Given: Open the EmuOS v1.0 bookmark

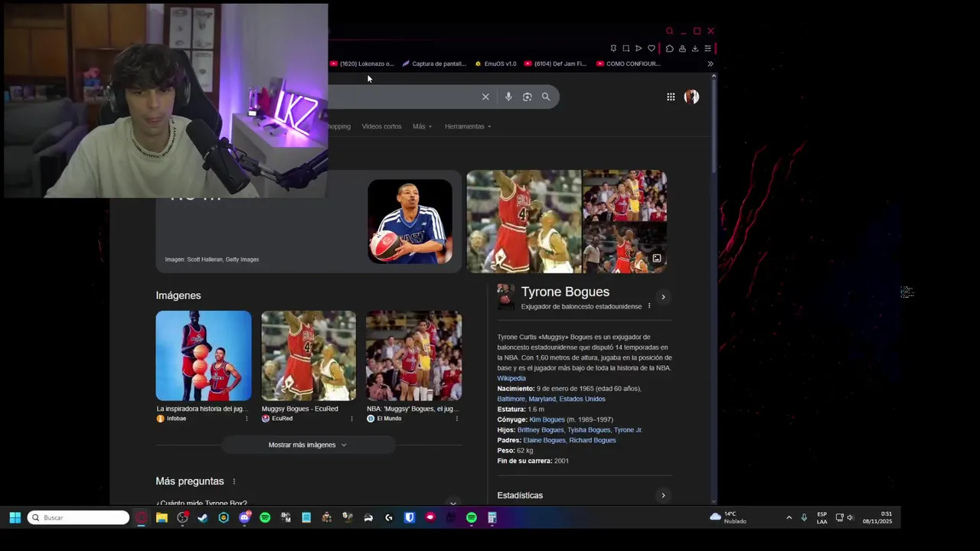Looking at the screenshot, I should [495, 64].
